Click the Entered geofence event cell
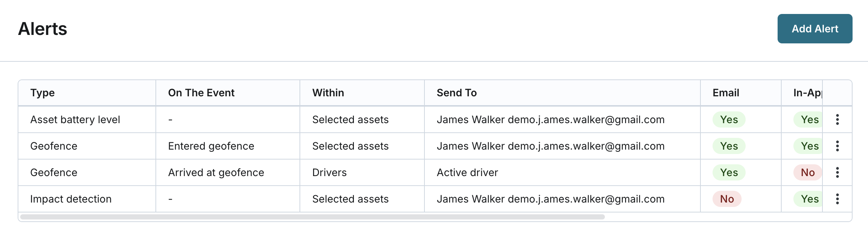Image resolution: width=868 pixels, height=236 pixels. tap(211, 146)
